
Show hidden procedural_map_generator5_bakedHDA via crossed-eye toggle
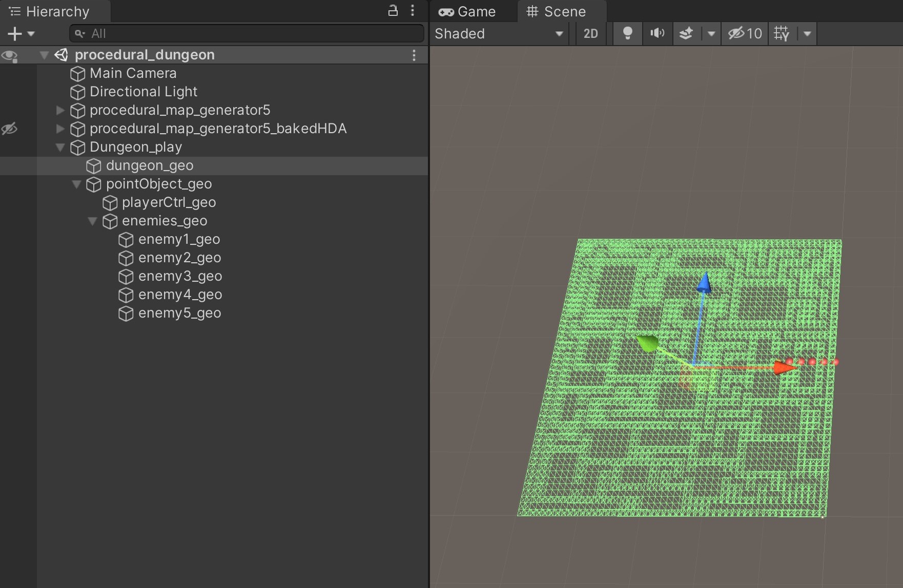tap(10, 129)
